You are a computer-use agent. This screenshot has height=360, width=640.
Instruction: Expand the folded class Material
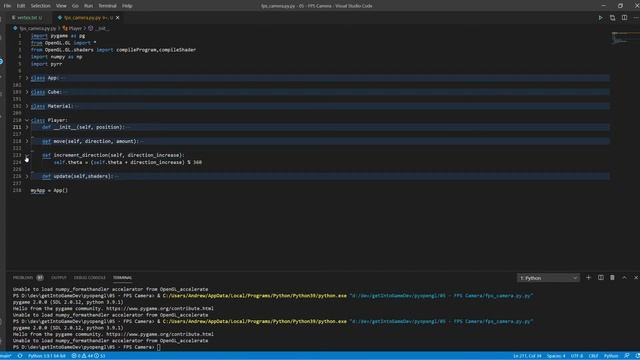[x=27, y=106]
